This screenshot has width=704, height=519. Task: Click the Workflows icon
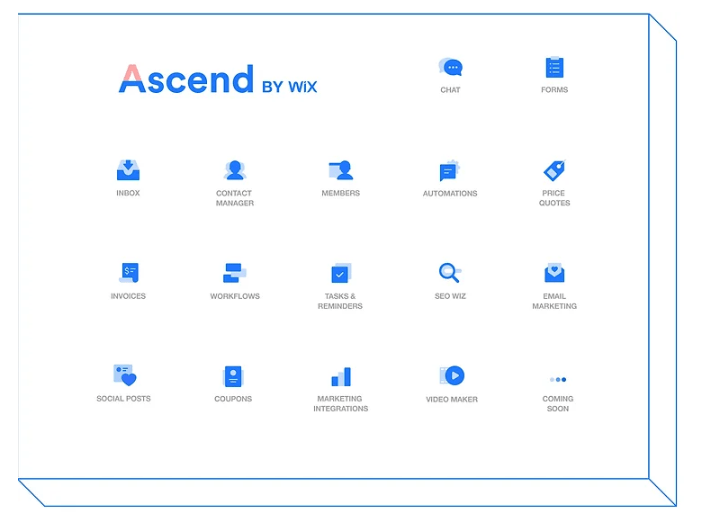234,273
